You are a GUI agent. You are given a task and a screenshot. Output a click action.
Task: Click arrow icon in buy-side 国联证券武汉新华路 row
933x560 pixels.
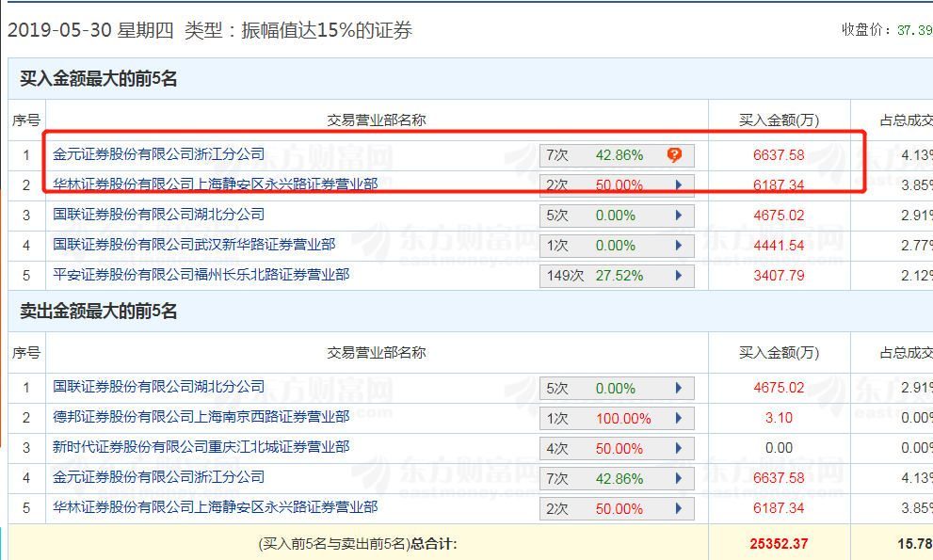(x=678, y=246)
